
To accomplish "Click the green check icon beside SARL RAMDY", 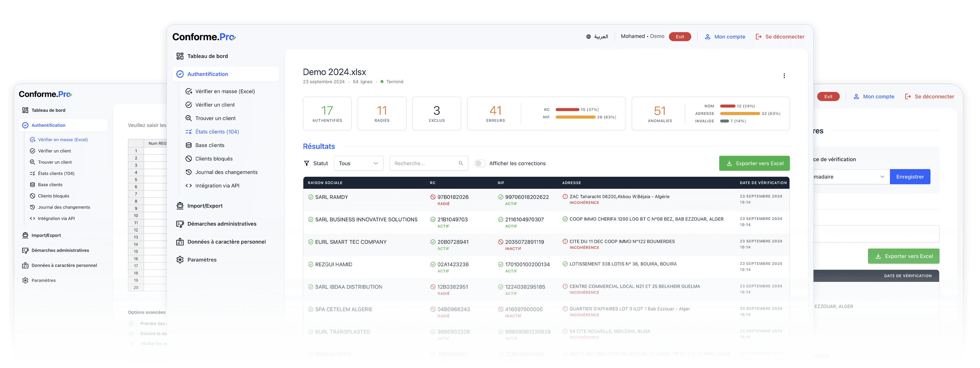I will tap(311, 197).
